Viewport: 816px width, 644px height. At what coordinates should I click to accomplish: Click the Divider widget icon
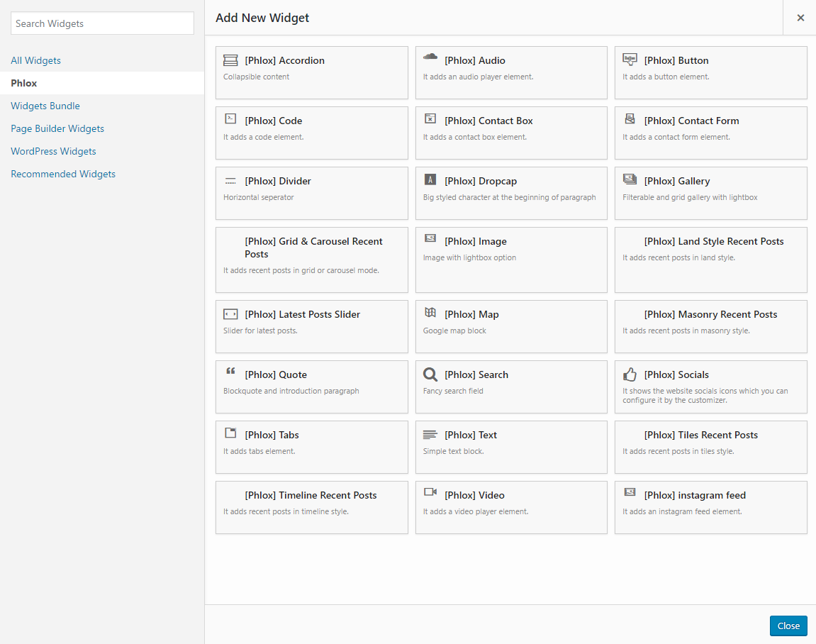230,181
